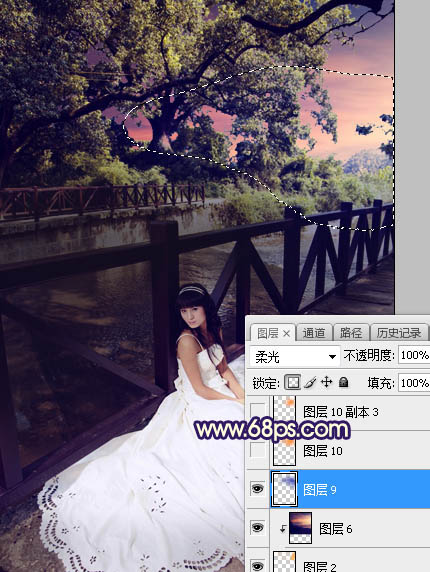Hide the 图层 6 layer with its eye icon
430x572 pixels.
click(x=257, y=527)
